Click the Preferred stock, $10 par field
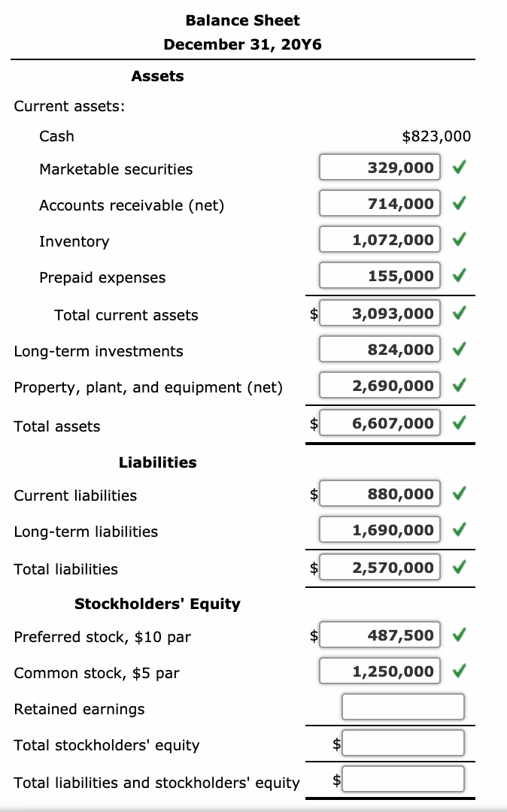This screenshot has width=507, height=812. click(x=379, y=635)
